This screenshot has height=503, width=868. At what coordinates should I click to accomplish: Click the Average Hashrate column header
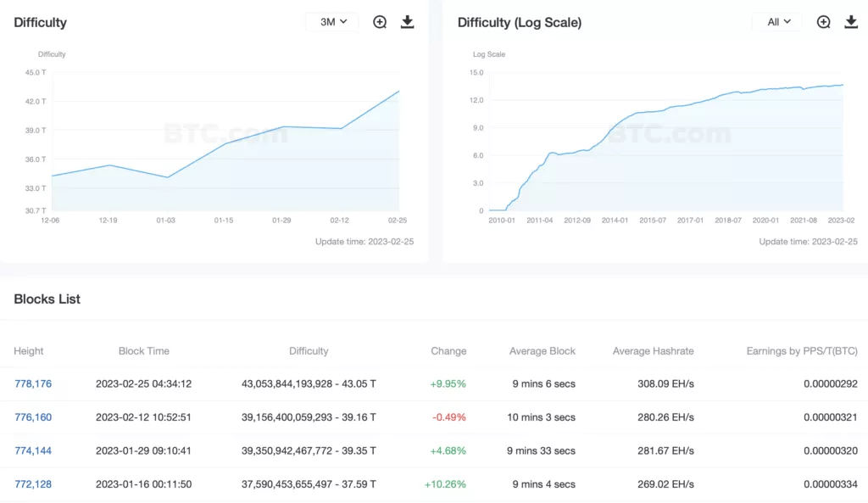click(x=653, y=350)
